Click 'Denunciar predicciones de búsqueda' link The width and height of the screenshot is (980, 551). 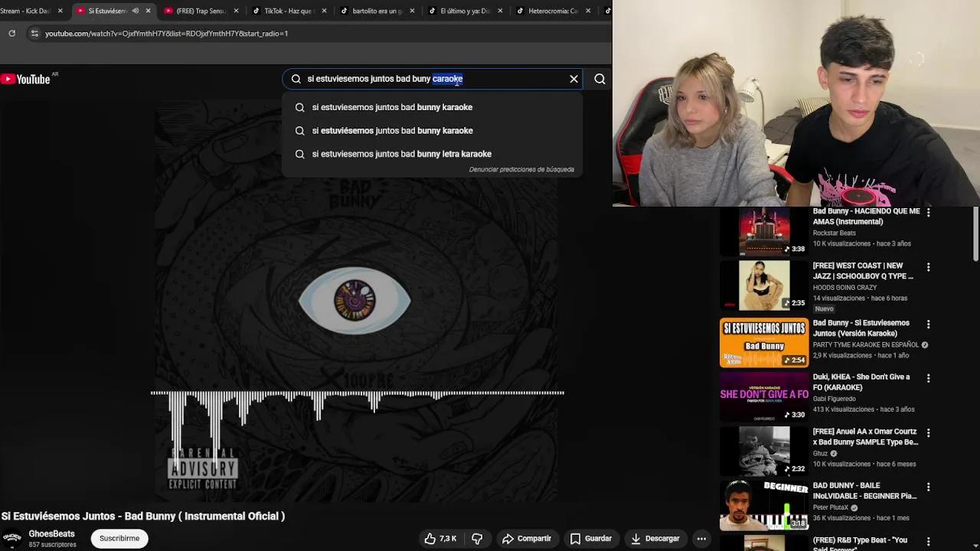(521, 169)
